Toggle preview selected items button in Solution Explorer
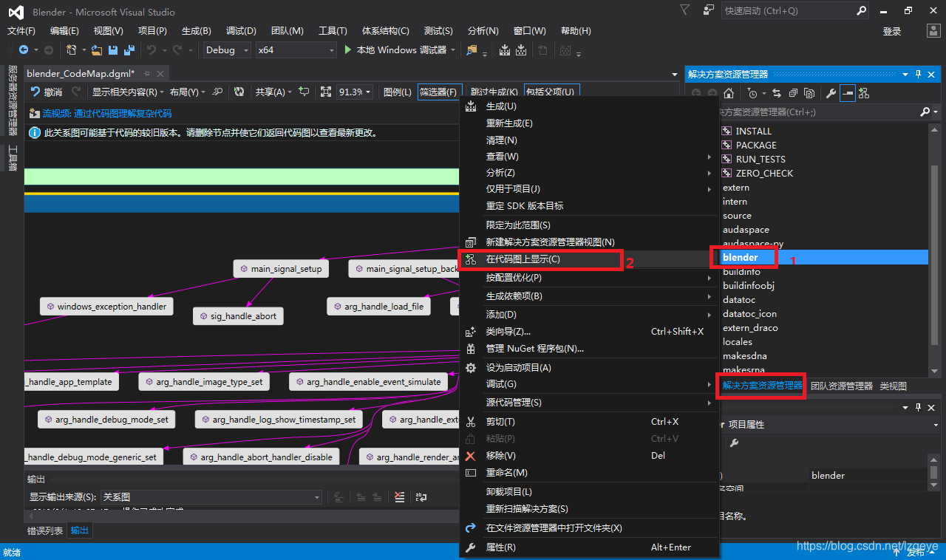 tap(847, 93)
